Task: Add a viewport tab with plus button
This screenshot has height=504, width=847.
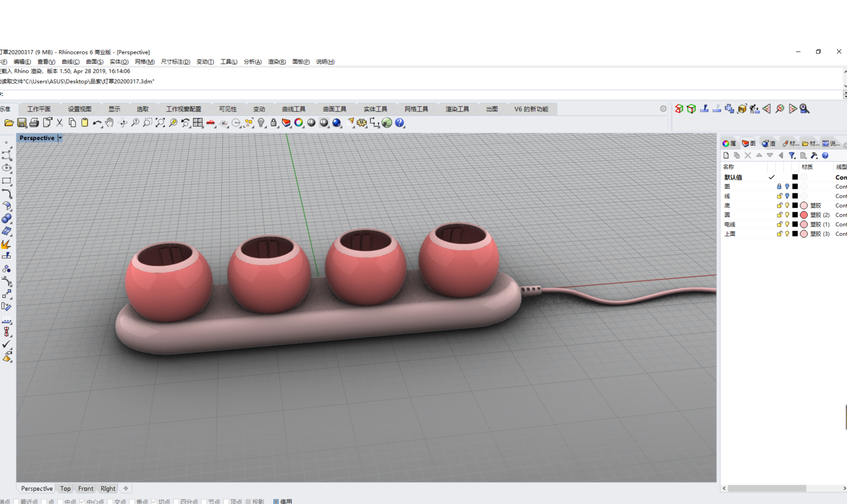Action: 126,489
